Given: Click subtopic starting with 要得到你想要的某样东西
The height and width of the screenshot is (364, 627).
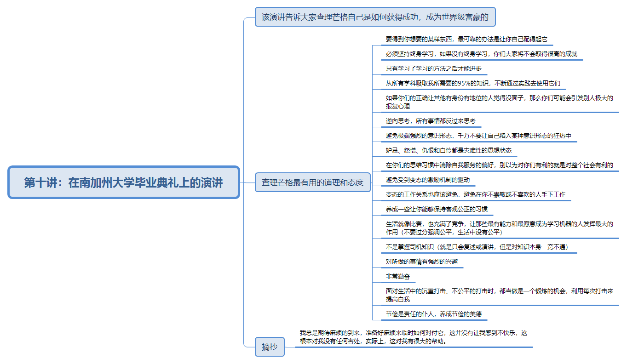Looking at the screenshot, I should 466,39.
